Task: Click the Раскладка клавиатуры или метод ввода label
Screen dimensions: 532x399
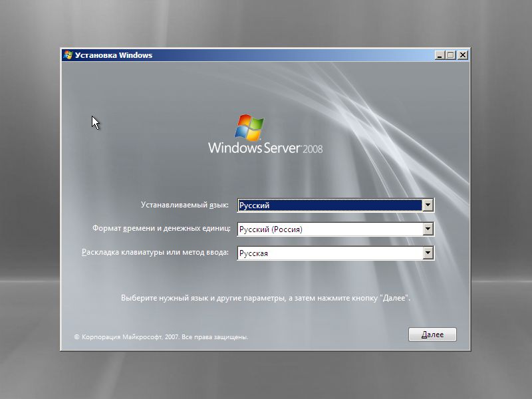Action: [155, 253]
